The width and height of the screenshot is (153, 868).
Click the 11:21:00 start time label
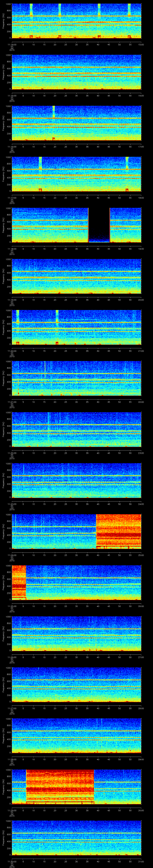tap(12, 402)
